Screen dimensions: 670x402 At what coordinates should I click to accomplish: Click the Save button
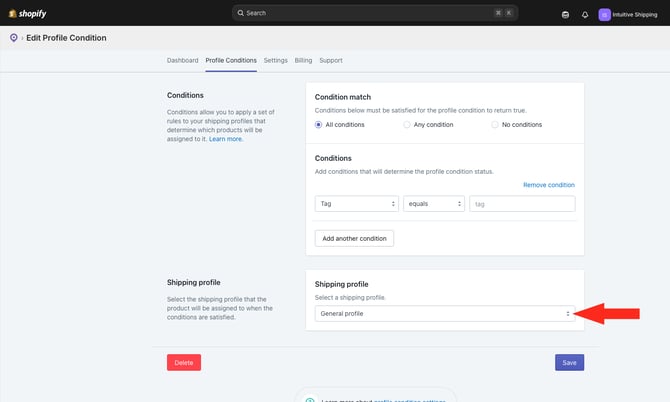tap(569, 362)
